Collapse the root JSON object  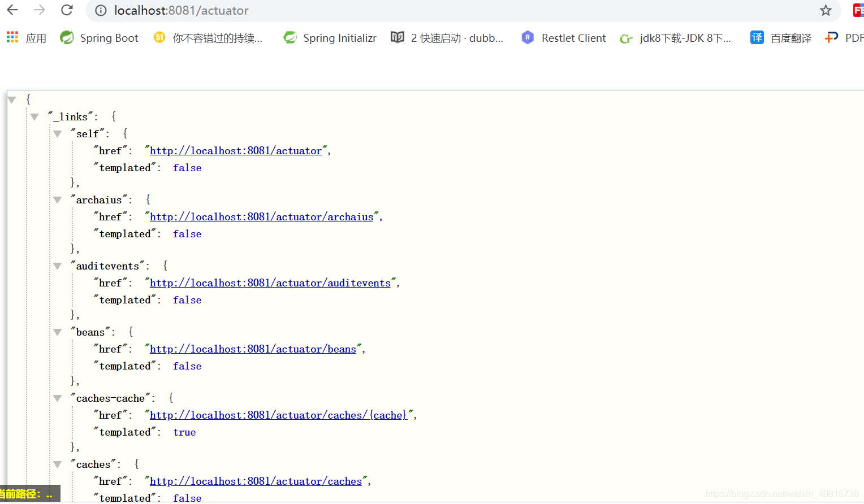coord(12,100)
